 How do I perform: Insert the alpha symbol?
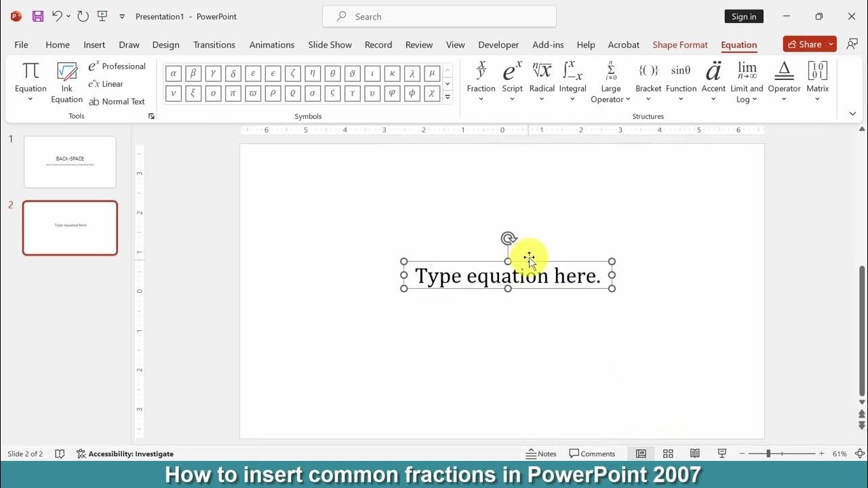(x=173, y=73)
